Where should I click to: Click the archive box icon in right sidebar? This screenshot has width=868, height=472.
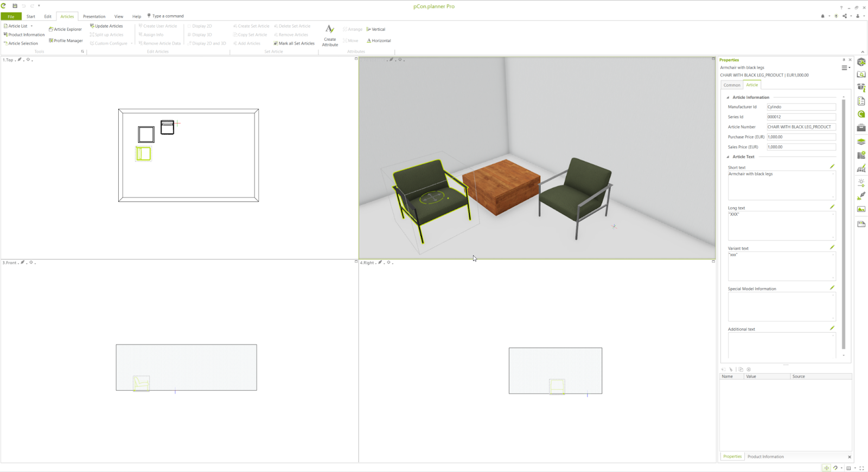(861, 128)
